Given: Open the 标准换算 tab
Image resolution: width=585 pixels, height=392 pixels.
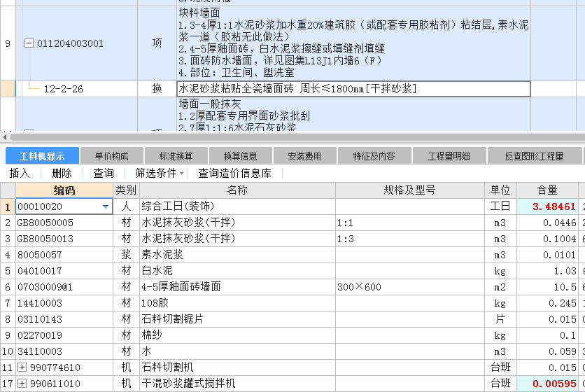Looking at the screenshot, I should 176,156.
